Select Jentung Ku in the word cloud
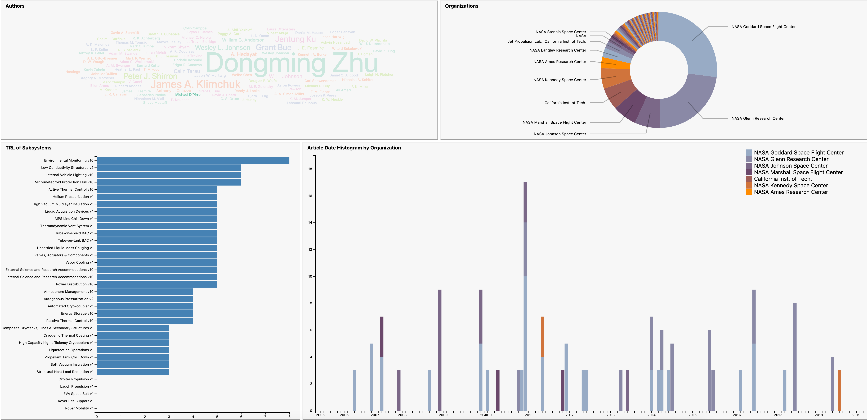The height and width of the screenshot is (420, 868). coord(296,39)
